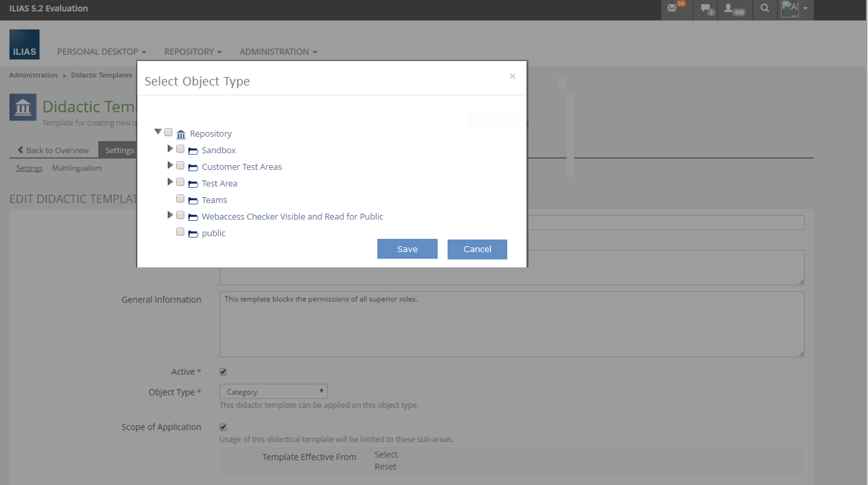
Task: Enable the public category checkbox
Action: coord(180,232)
